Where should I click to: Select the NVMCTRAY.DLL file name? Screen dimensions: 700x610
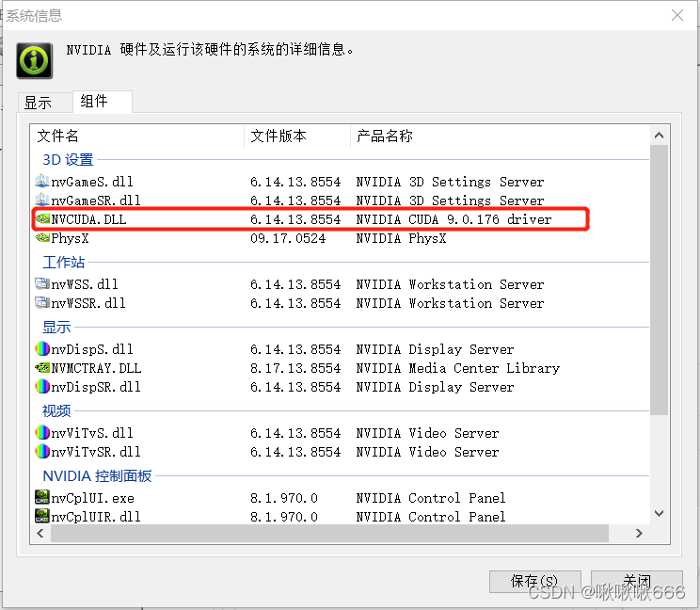point(96,368)
